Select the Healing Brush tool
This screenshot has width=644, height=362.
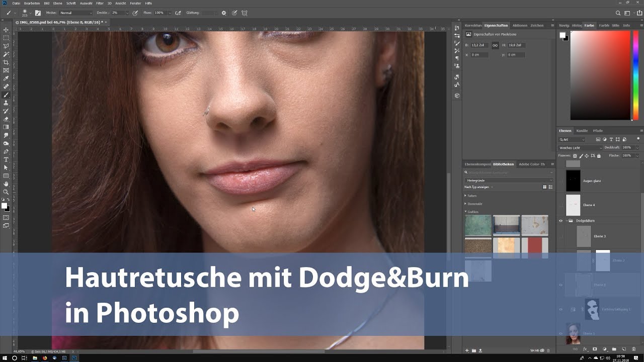point(6,86)
